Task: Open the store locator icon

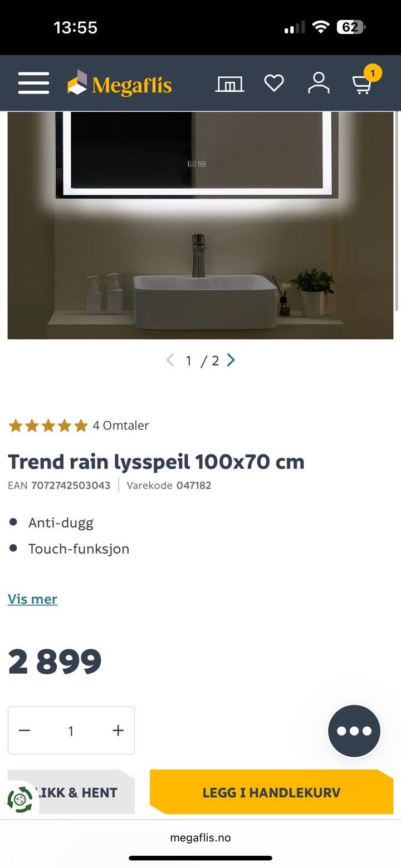Action: pyautogui.click(x=230, y=84)
